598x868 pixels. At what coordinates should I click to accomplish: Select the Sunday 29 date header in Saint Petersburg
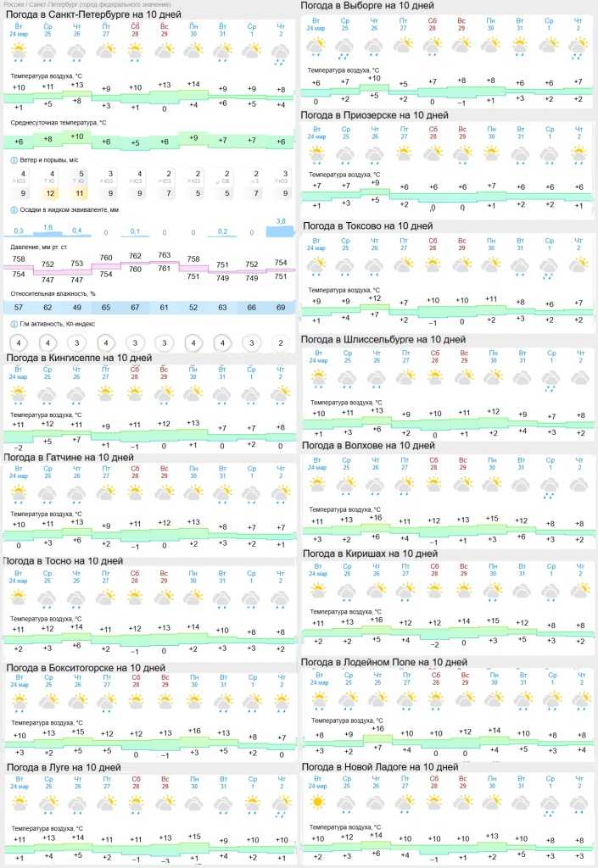click(165, 31)
